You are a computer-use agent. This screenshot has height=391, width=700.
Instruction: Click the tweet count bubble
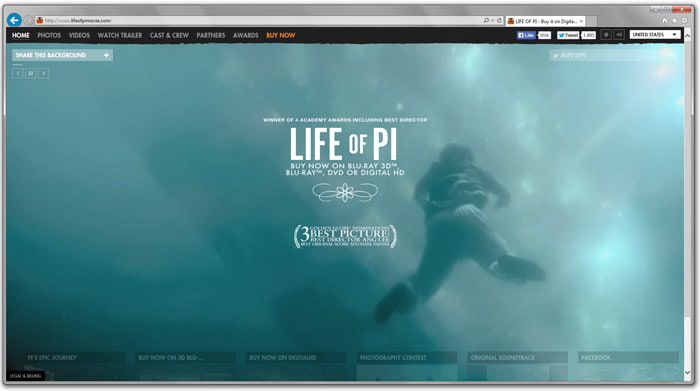pyautogui.click(x=588, y=35)
